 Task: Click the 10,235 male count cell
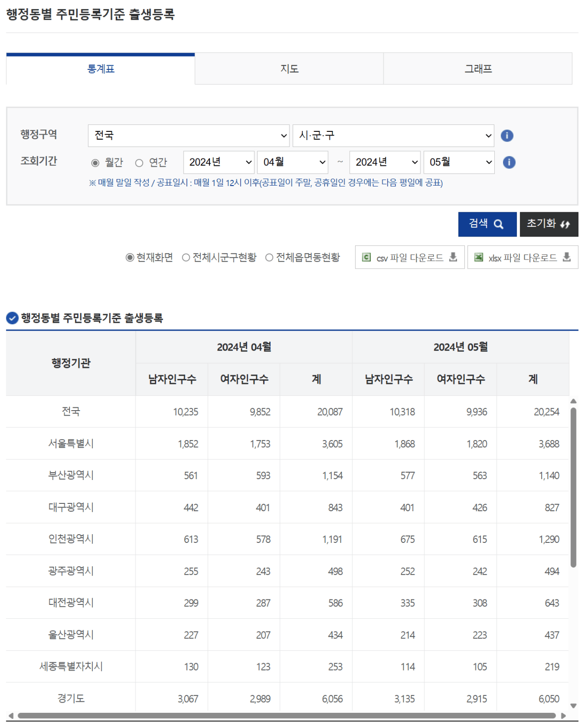pos(172,412)
